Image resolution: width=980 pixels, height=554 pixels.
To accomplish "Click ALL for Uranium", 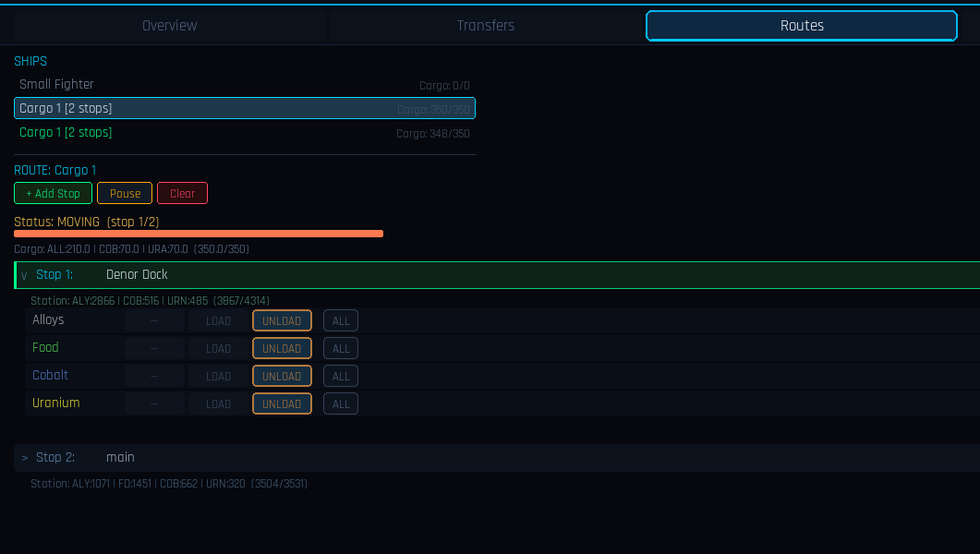I will click(341, 403).
